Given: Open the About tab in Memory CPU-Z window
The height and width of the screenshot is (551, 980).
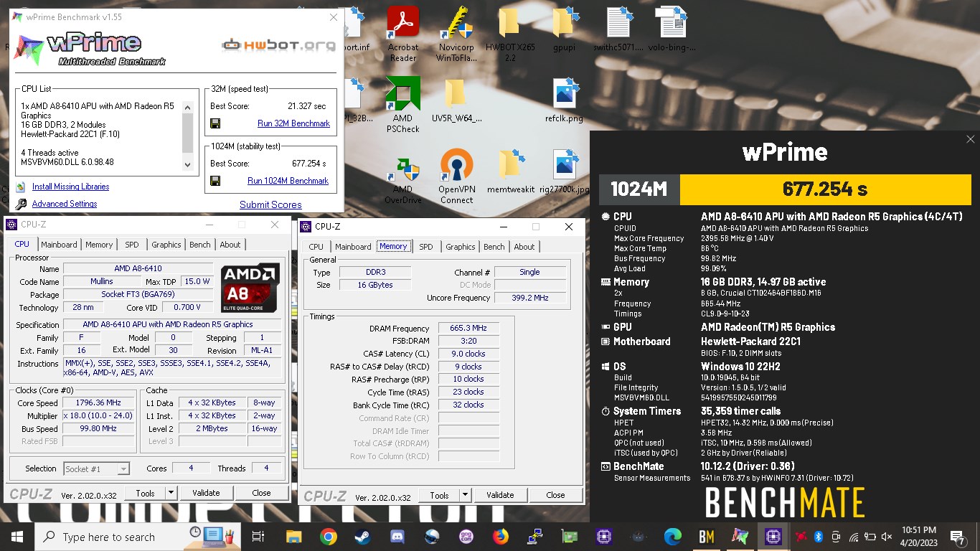Looking at the screenshot, I should [x=524, y=247].
